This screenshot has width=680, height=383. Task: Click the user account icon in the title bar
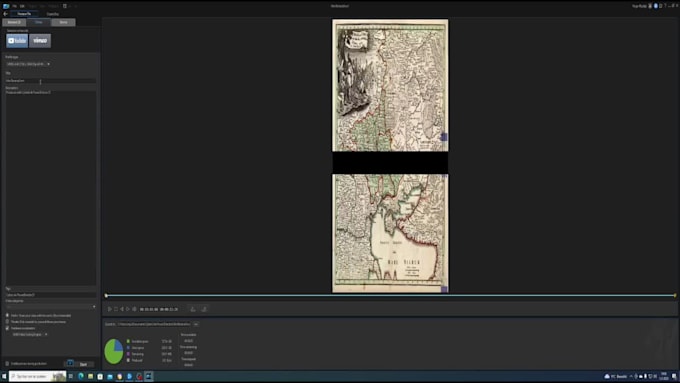[x=650, y=6]
